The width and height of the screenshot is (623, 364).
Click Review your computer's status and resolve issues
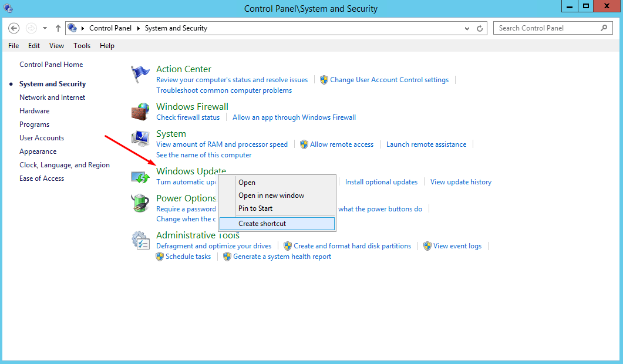coord(232,80)
